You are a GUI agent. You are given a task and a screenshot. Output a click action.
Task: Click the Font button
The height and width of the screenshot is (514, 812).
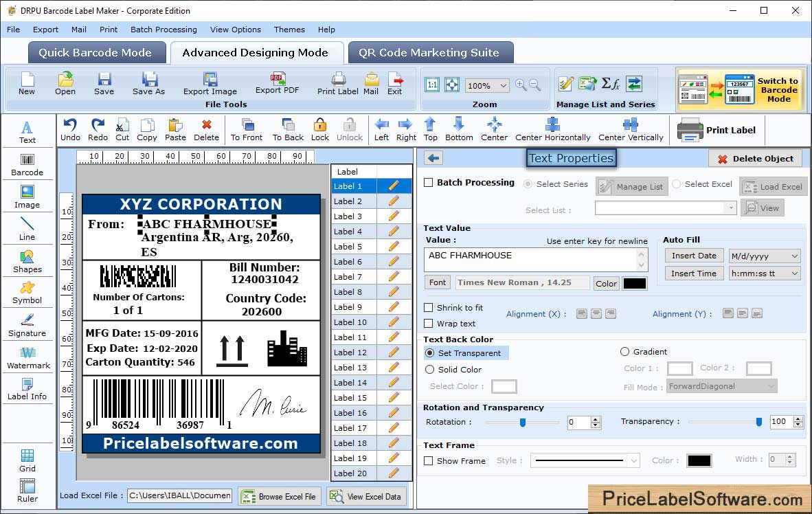click(x=437, y=282)
